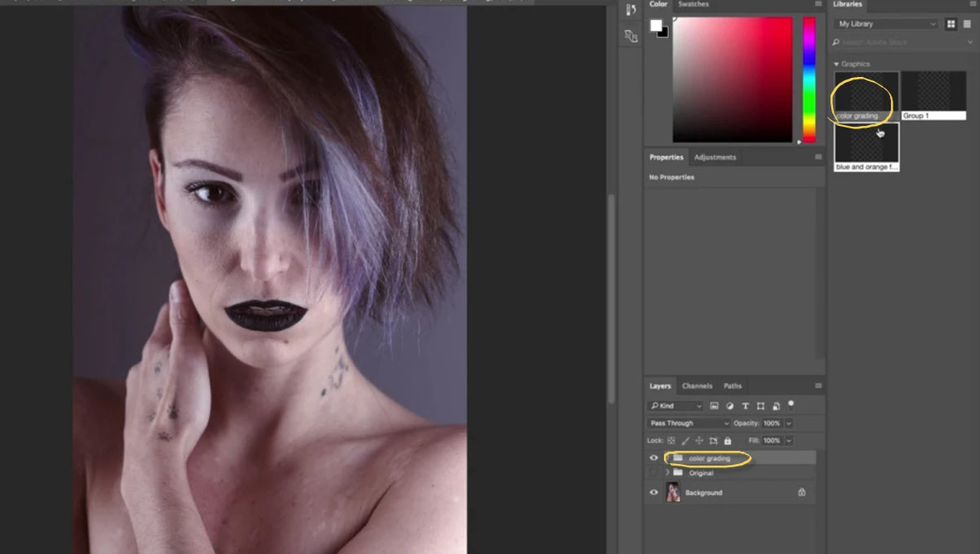Open Libraries panel options menu
This screenshot has width=980, height=554.
tap(973, 4)
